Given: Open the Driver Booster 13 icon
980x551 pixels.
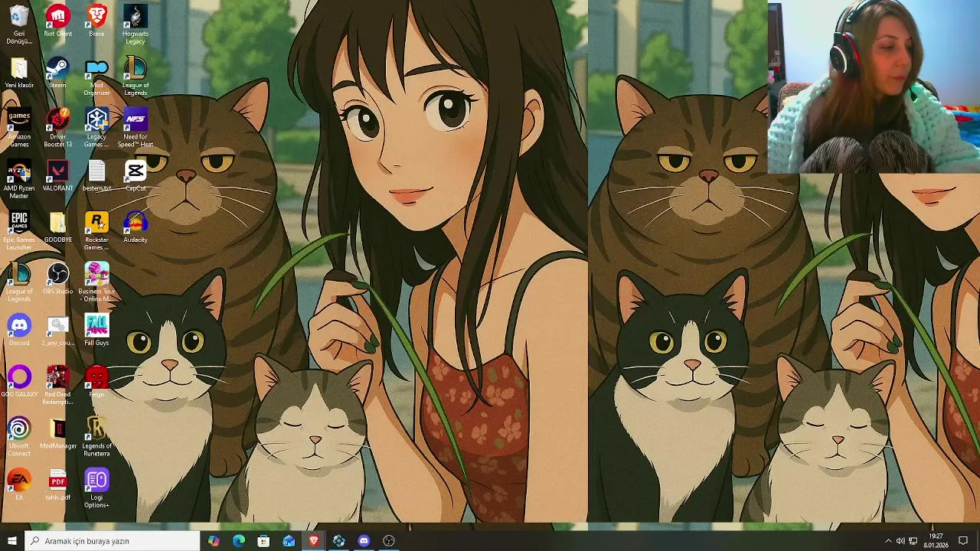Looking at the screenshot, I should 58,128.
